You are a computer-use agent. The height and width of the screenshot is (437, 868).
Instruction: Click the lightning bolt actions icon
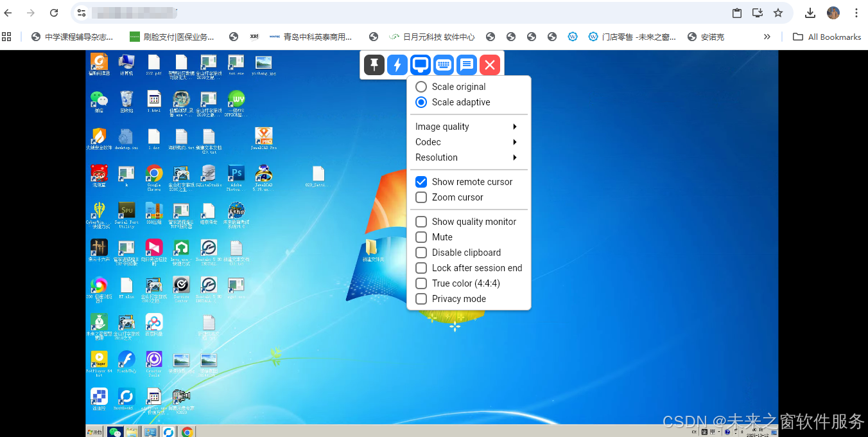pos(397,64)
